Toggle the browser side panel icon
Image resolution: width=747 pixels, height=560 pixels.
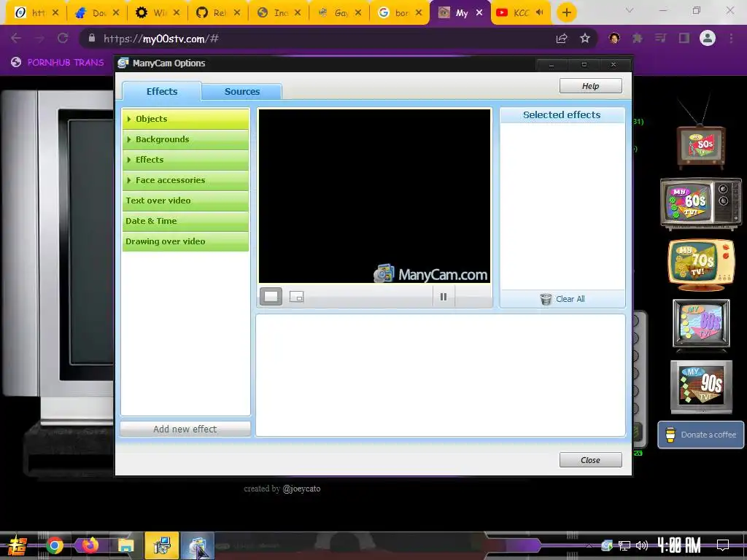point(684,38)
